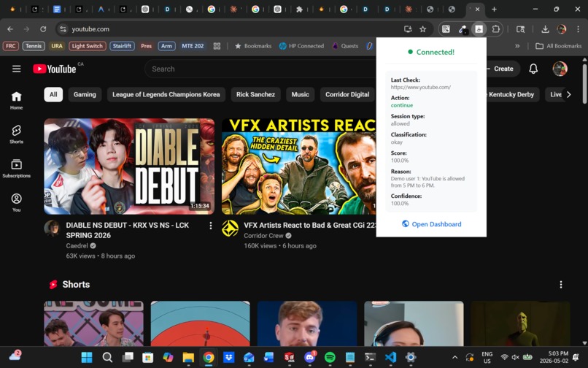
Task: Open Discord from the taskbar
Action: [x=309, y=357]
